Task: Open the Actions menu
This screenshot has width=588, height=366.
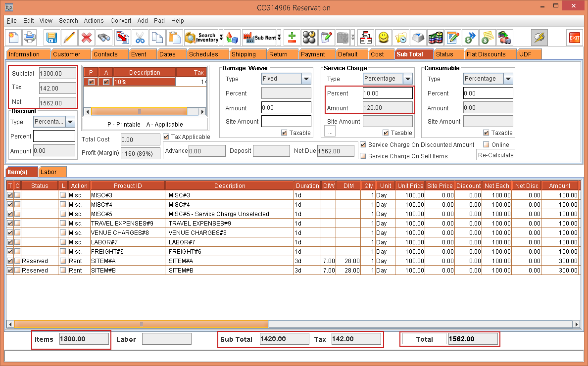Action: pyautogui.click(x=94, y=21)
